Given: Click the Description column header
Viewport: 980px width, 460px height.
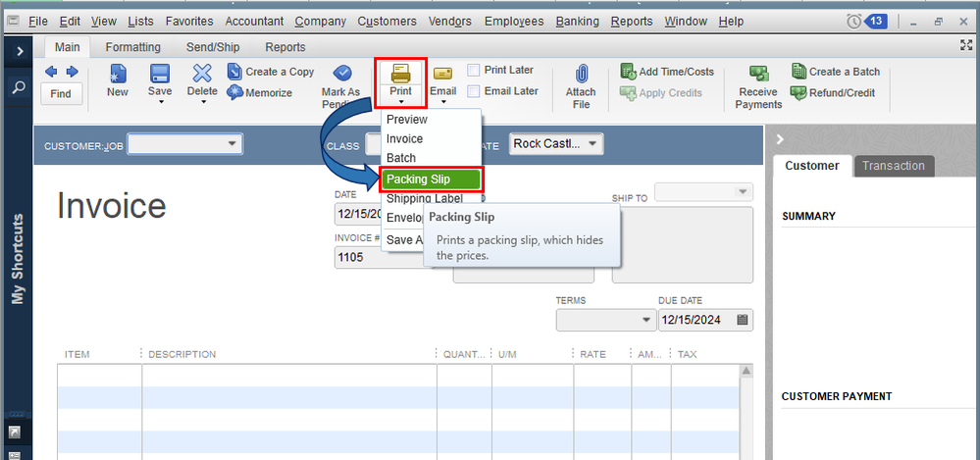Looking at the screenshot, I should 181,354.
